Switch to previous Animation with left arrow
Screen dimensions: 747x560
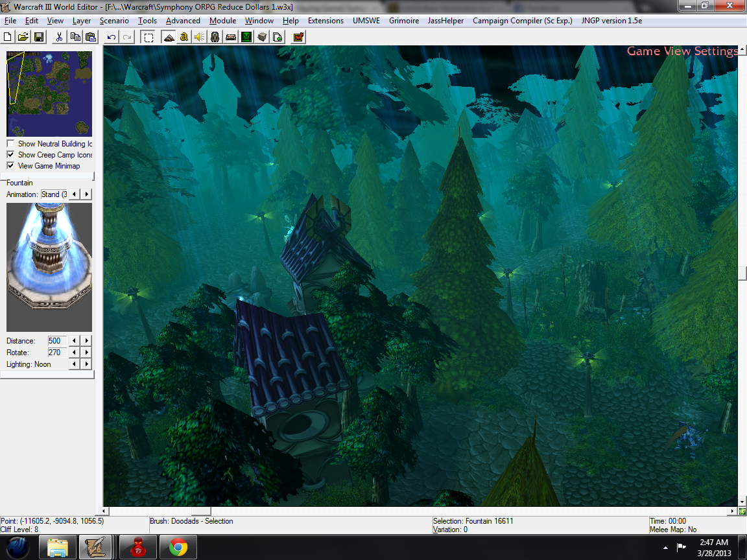(74, 194)
